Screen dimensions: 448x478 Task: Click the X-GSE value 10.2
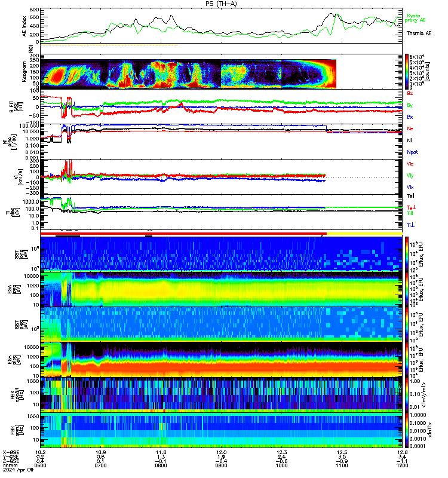click(x=40, y=452)
